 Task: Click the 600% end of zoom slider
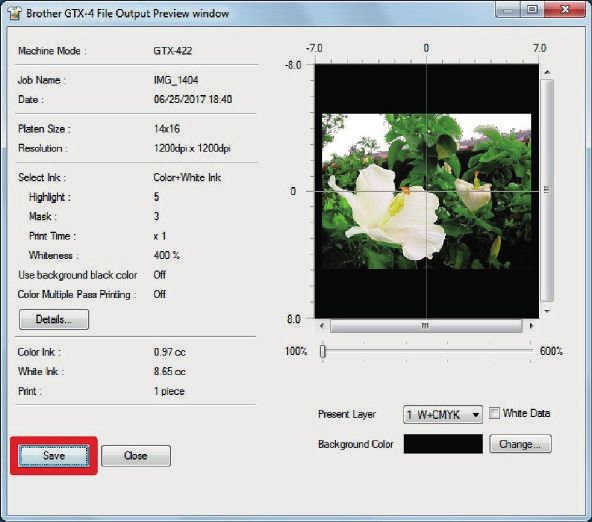[551, 351]
